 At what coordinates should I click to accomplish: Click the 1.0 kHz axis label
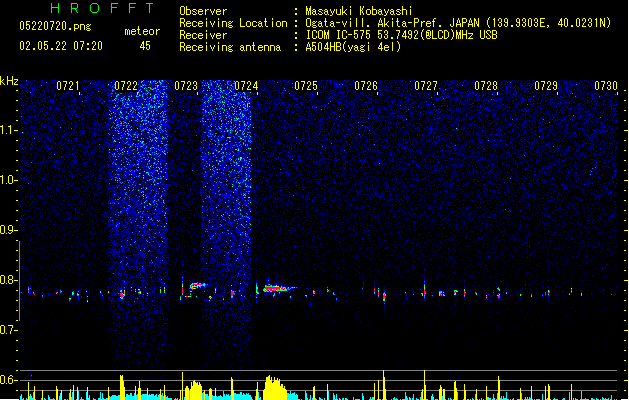[8, 180]
